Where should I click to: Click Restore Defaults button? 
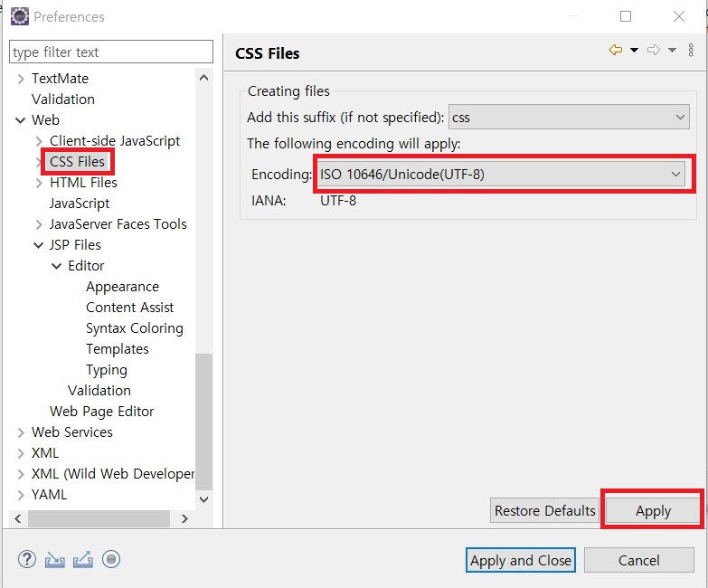(544, 511)
